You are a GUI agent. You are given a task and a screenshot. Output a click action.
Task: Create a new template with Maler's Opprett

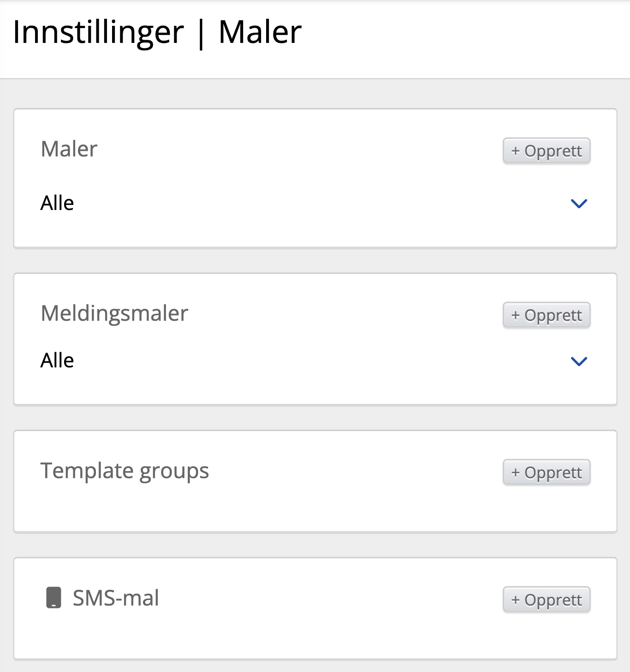(x=547, y=150)
